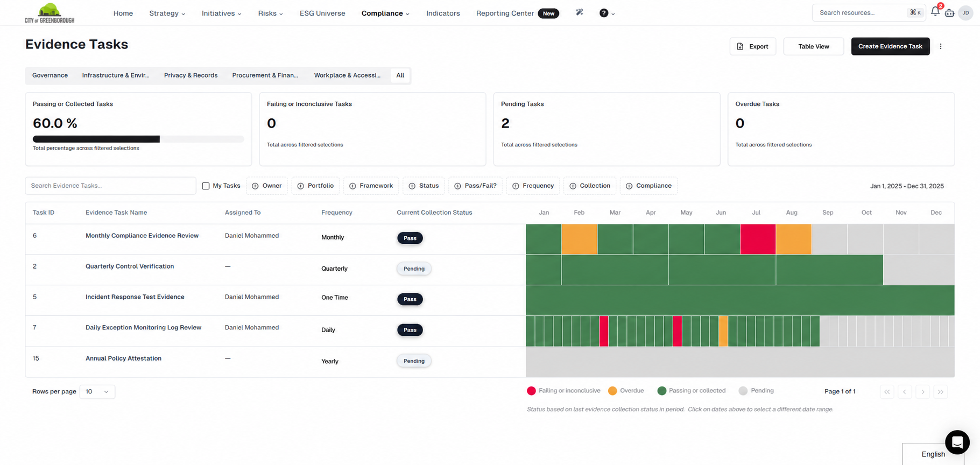The height and width of the screenshot is (465, 980).
Task: Open the Frequency filter
Action: point(533,186)
